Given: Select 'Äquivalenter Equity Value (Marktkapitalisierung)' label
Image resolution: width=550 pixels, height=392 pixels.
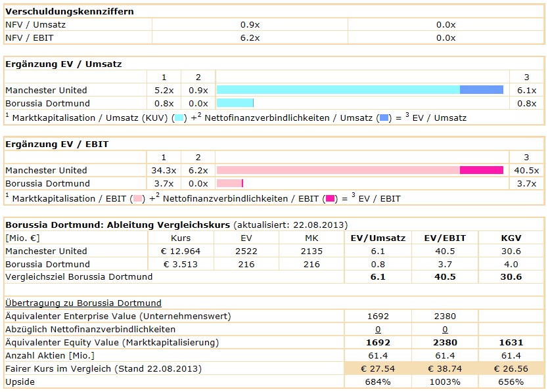Looking at the screenshot, I should coord(112,343).
